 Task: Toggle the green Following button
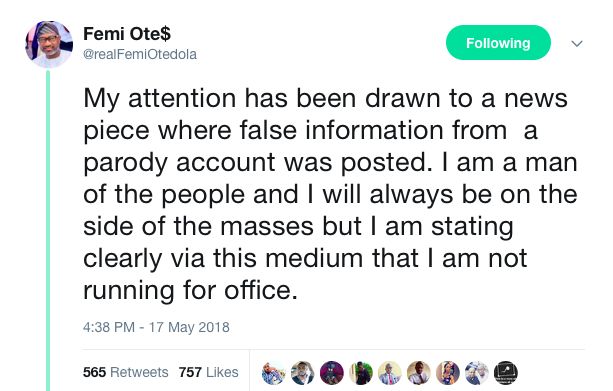pos(498,43)
